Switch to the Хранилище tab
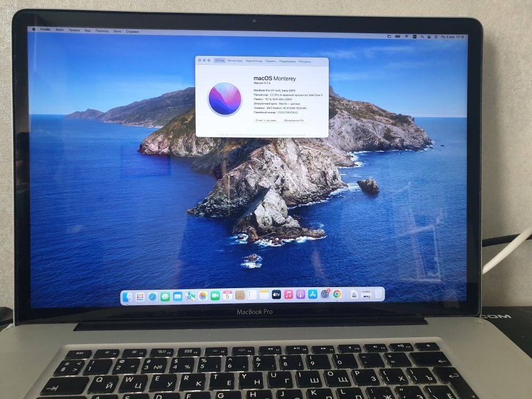Screen dimensions: 532x399 point(254,61)
